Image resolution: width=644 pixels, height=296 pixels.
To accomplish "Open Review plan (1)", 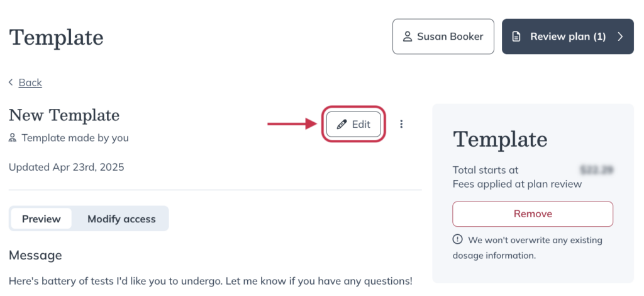I will (x=568, y=37).
